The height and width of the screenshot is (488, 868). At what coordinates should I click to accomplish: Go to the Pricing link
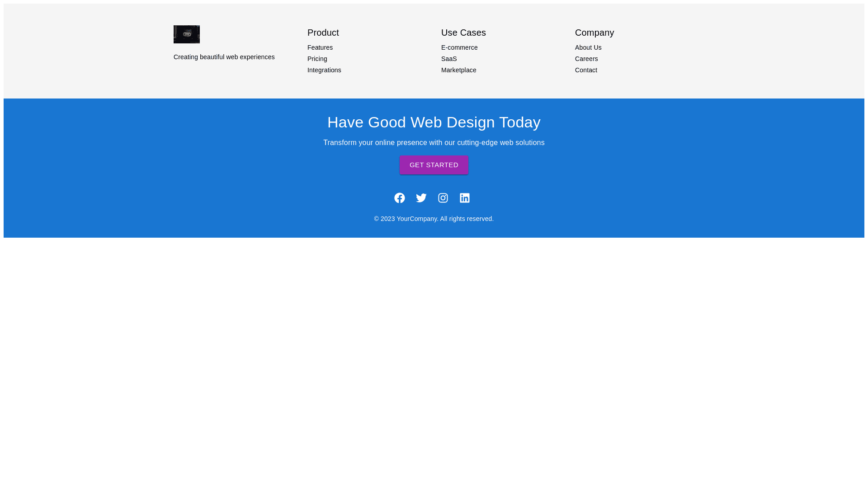pos(317,59)
